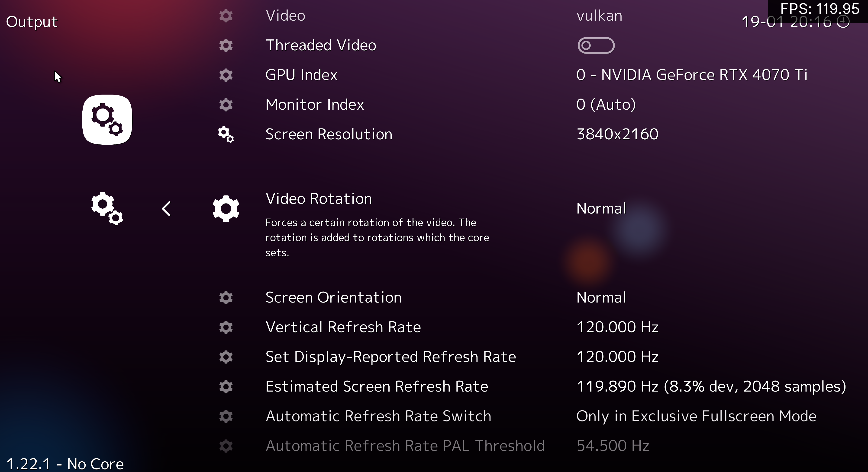The width and height of the screenshot is (868, 472).
Task: Click the double-gear icon beside Screen Resolution
Action: tap(226, 134)
